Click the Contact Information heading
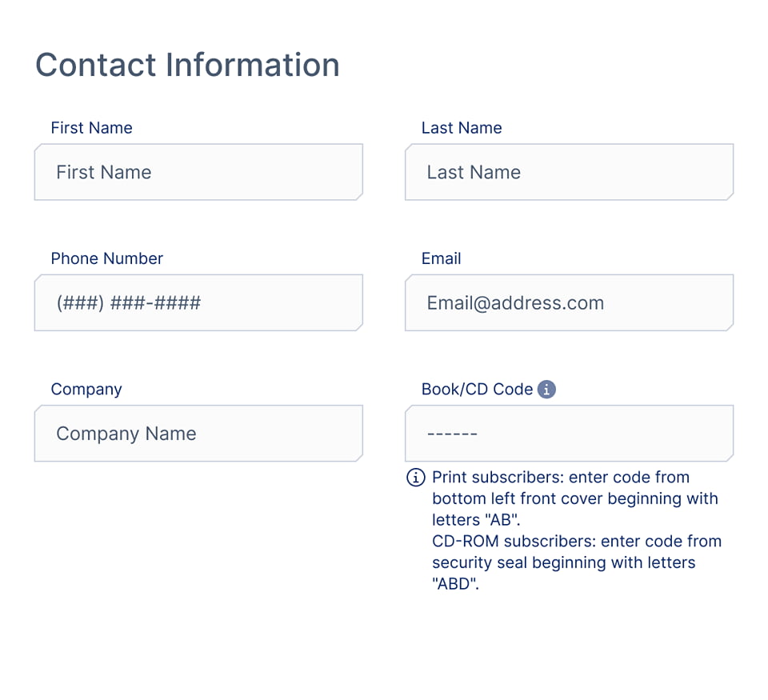The width and height of the screenshot is (768, 700). coord(187,65)
